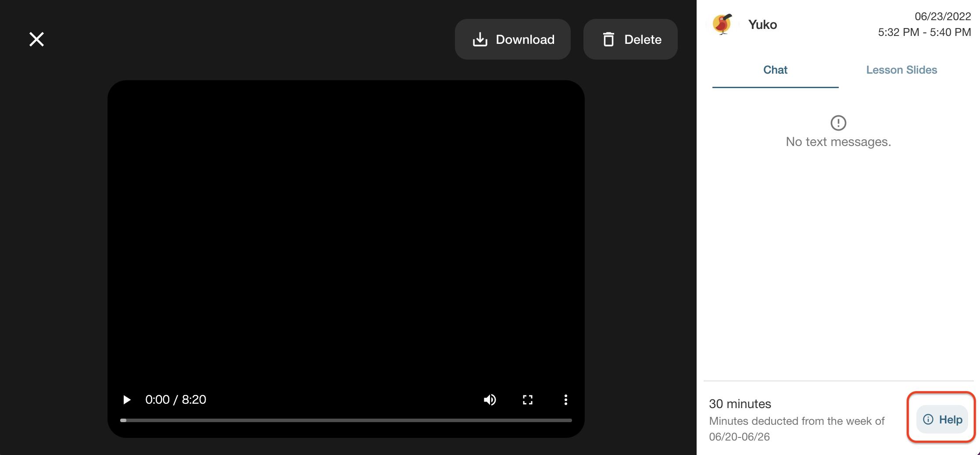Close the recording viewer with the X

(36, 39)
